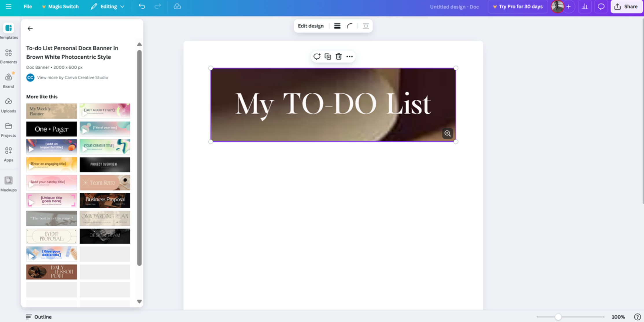Duplicate the selected banner element

pos(328,56)
